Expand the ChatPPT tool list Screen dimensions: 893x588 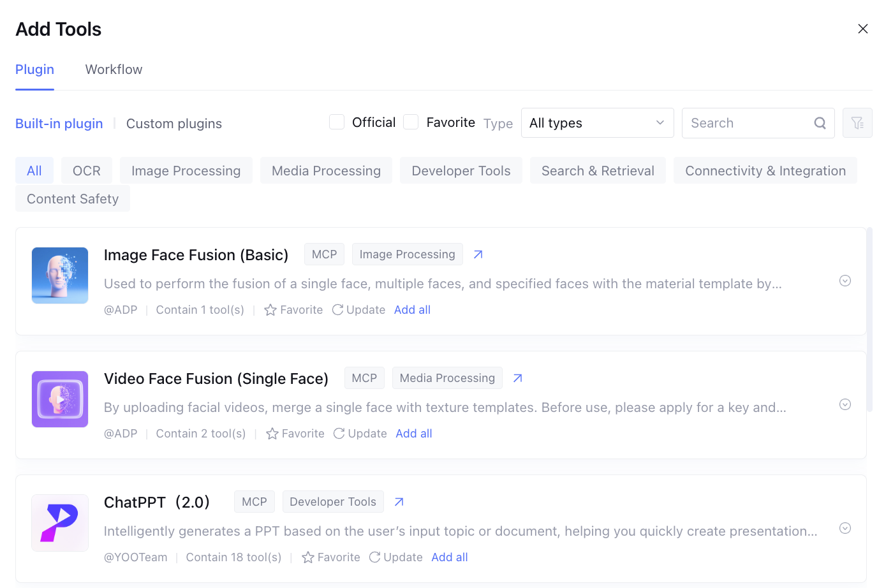pos(845,528)
